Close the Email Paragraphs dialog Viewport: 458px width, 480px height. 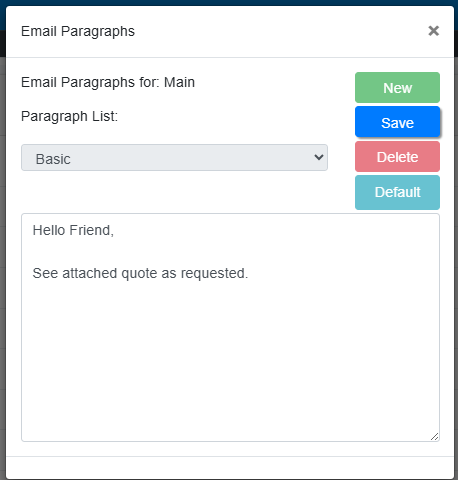(x=433, y=31)
